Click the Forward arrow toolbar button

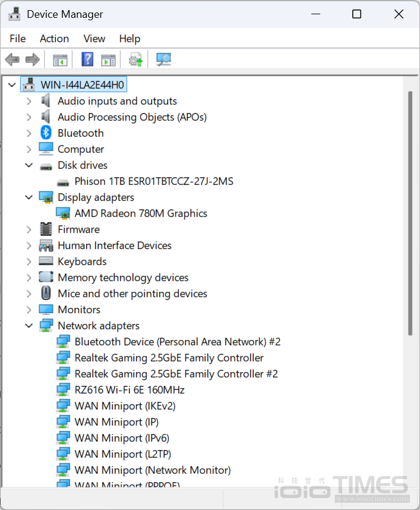pyautogui.click(x=33, y=59)
